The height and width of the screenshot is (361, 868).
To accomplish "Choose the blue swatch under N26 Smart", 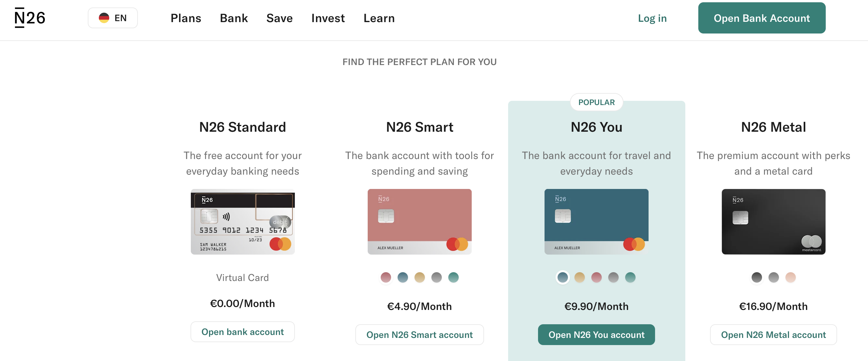I will point(403,277).
